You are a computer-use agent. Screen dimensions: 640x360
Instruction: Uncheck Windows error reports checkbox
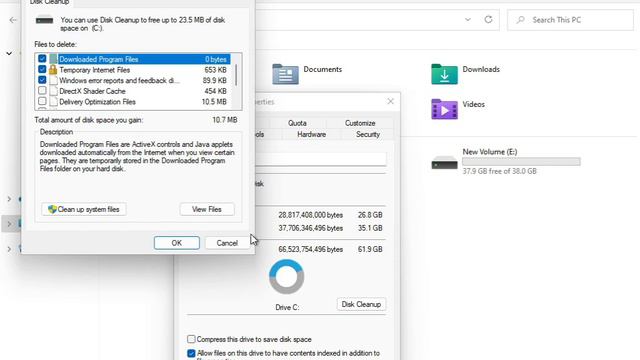coord(42,80)
